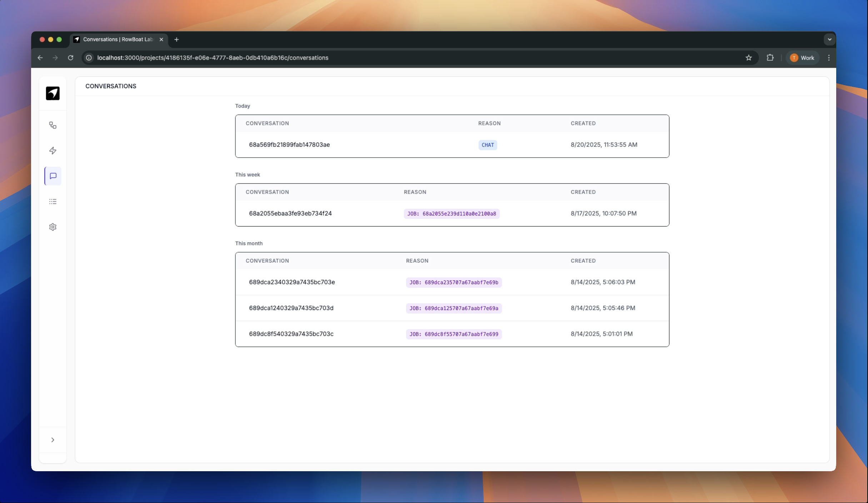
Task: Open Chrome three-dot menu
Action: point(829,58)
